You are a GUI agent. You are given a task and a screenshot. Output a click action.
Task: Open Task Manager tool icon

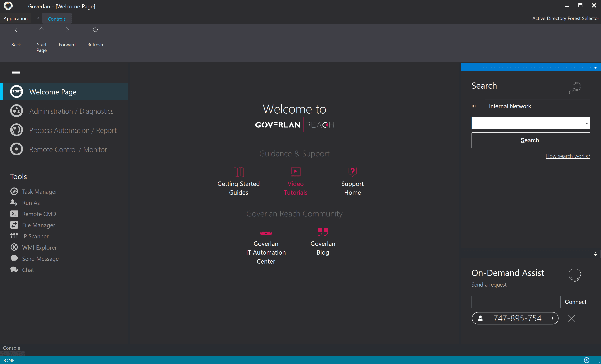tap(14, 191)
